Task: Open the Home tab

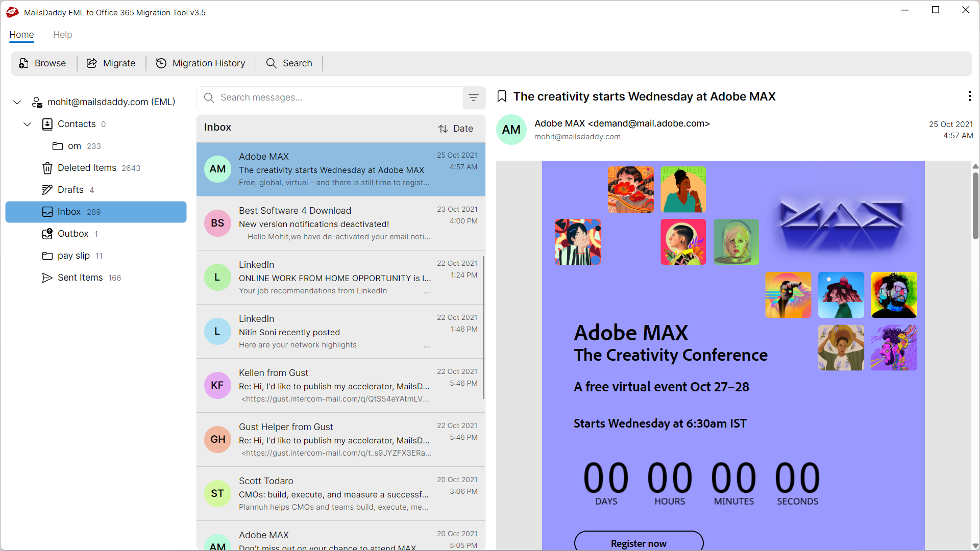Action: pos(21,35)
